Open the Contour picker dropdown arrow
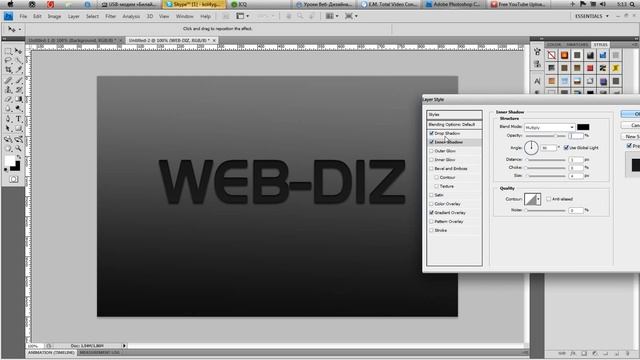This screenshot has height=360, width=640. tap(539, 199)
